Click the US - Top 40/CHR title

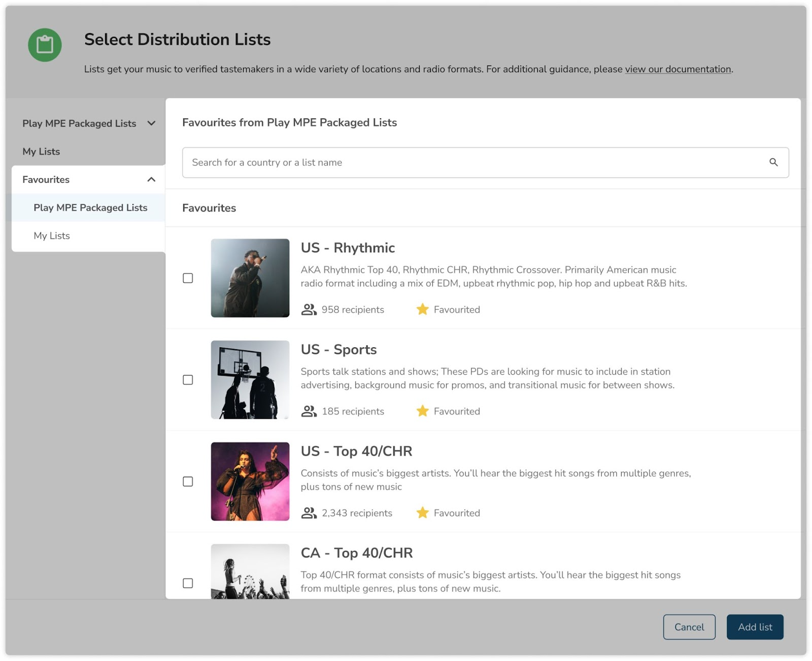click(356, 451)
